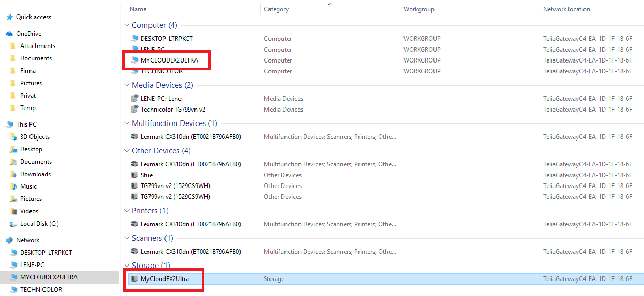Select MYCLOUDEX2ULTRA in the sidebar tree
This screenshot has height=296, width=644.
click(x=49, y=277)
